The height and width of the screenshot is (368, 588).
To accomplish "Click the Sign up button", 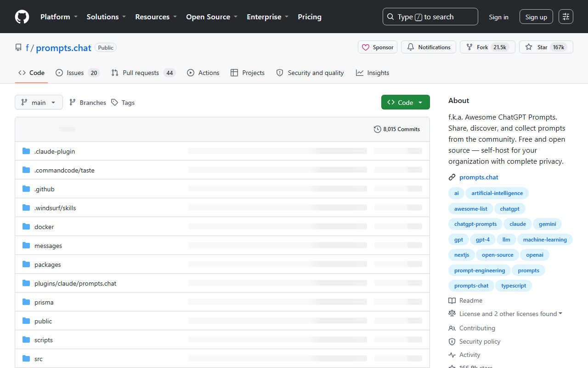I will (536, 17).
